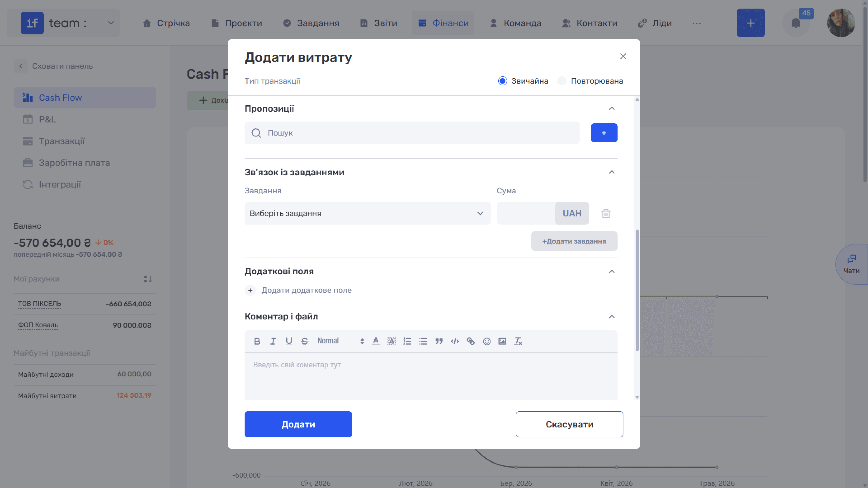
Task: Open the Виберіть завдання dropdown
Action: [368, 213]
